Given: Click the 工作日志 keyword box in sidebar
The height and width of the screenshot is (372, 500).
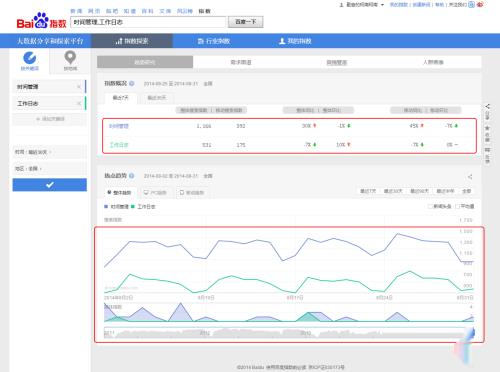Looking at the screenshot, I should 49,103.
